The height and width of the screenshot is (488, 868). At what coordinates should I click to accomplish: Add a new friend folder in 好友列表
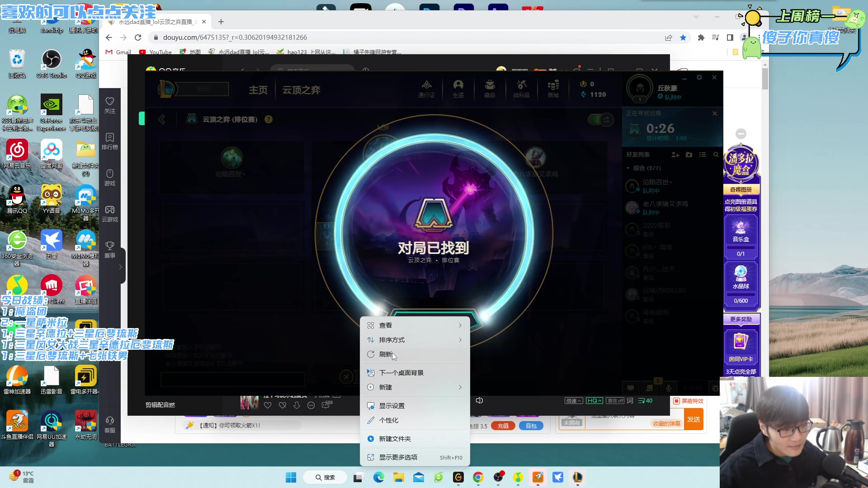pos(689,155)
